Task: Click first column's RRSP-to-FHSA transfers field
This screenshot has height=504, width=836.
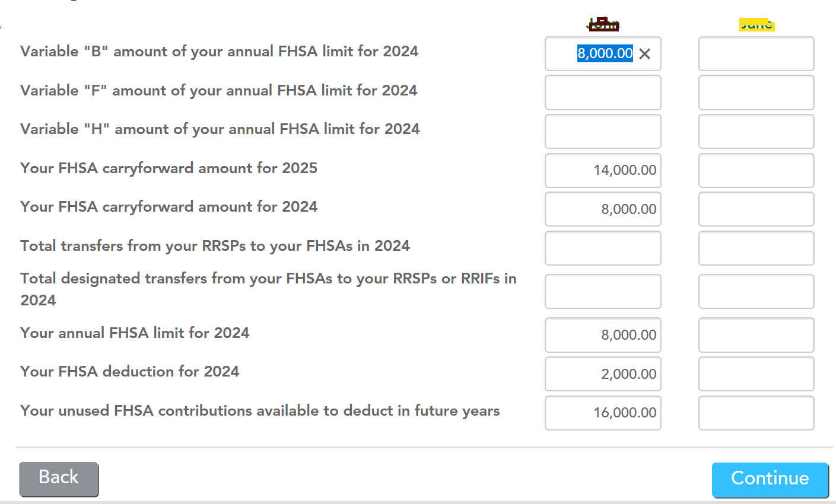Action: coord(603,248)
